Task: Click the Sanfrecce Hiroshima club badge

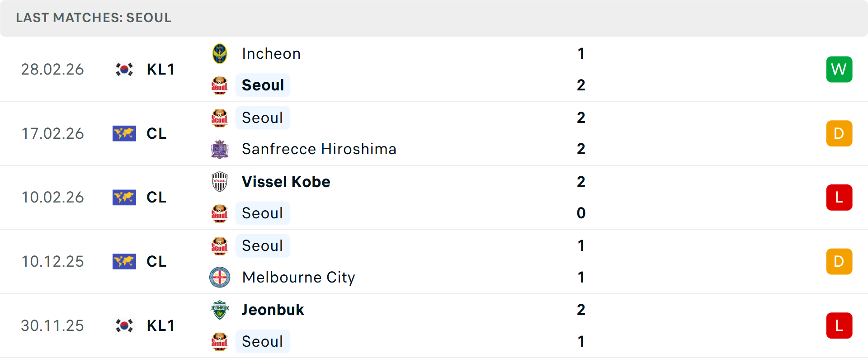Action: point(220,149)
